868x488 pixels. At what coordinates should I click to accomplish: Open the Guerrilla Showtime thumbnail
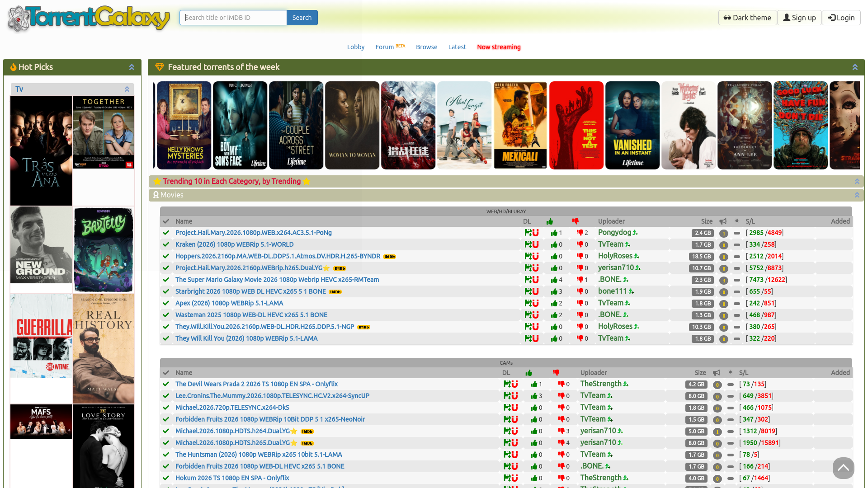[x=41, y=336]
